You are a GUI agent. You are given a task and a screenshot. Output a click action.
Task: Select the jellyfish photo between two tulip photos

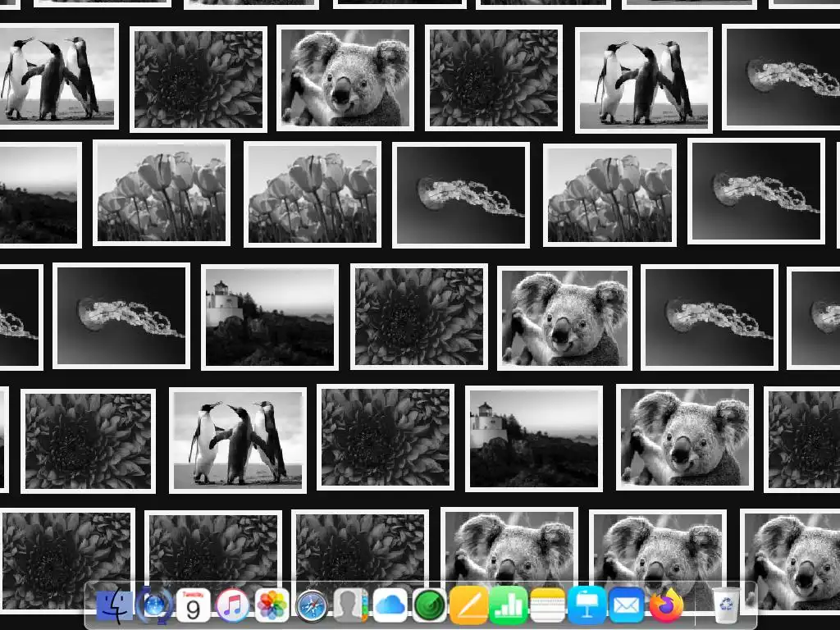pos(461,195)
